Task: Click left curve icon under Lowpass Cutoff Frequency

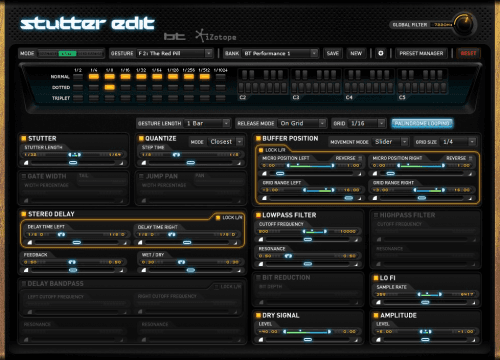Action: [261, 239]
